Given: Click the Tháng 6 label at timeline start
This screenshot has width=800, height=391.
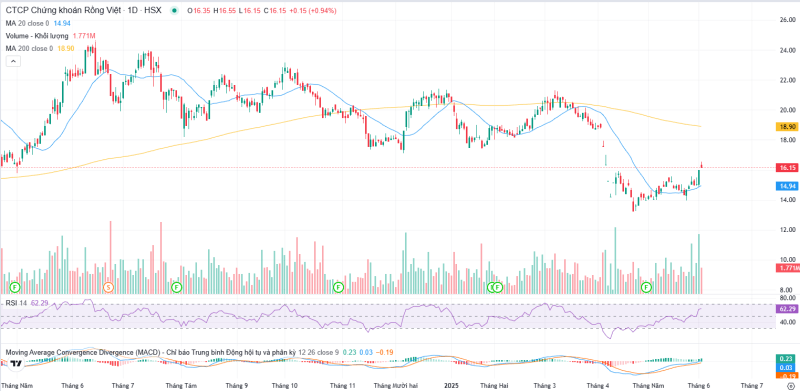Looking at the screenshot, I should 72,386.
